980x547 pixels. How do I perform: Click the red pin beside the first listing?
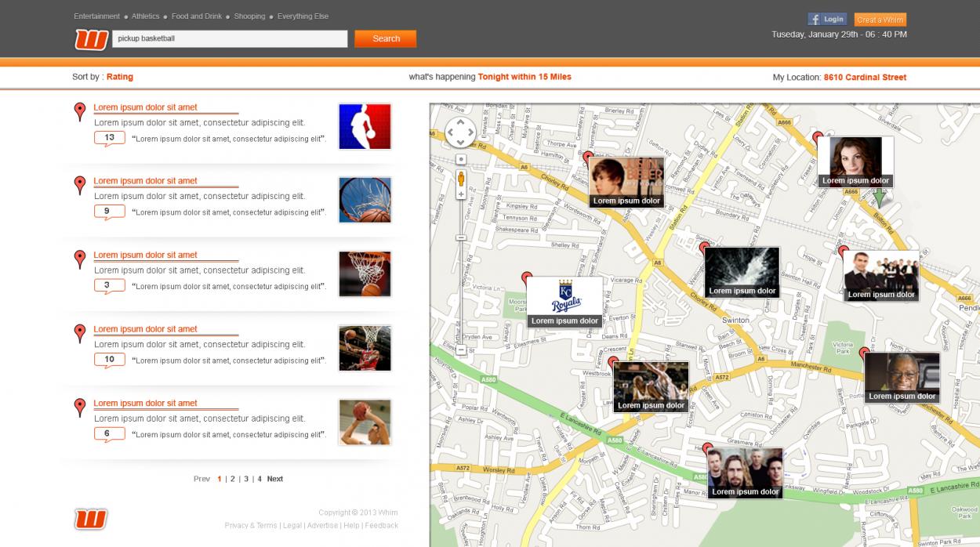(x=79, y=110)
